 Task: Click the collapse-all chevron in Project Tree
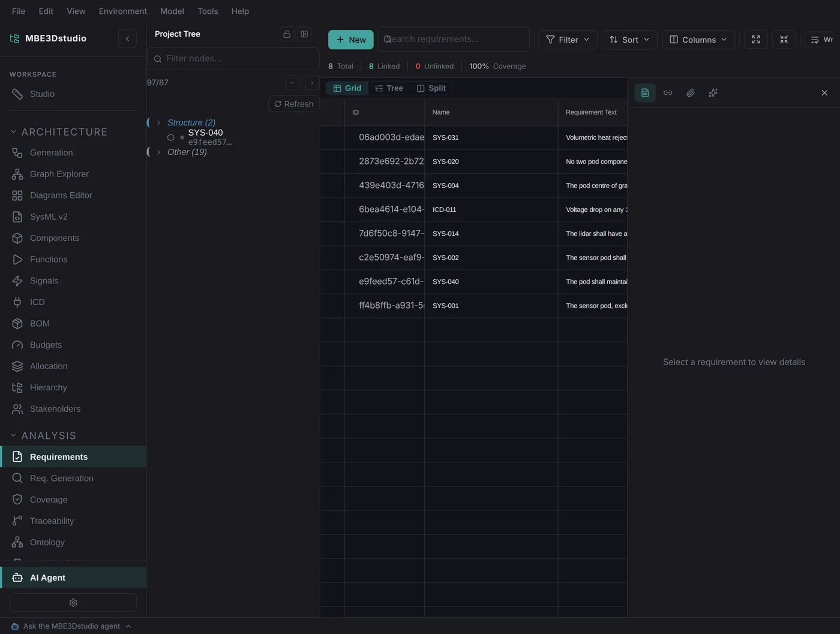click(292, 83)
